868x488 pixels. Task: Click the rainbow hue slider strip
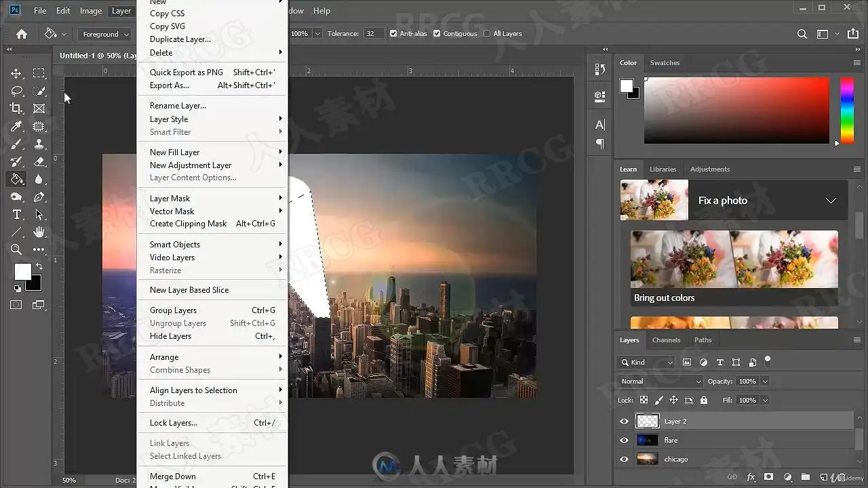coord(847,110)
